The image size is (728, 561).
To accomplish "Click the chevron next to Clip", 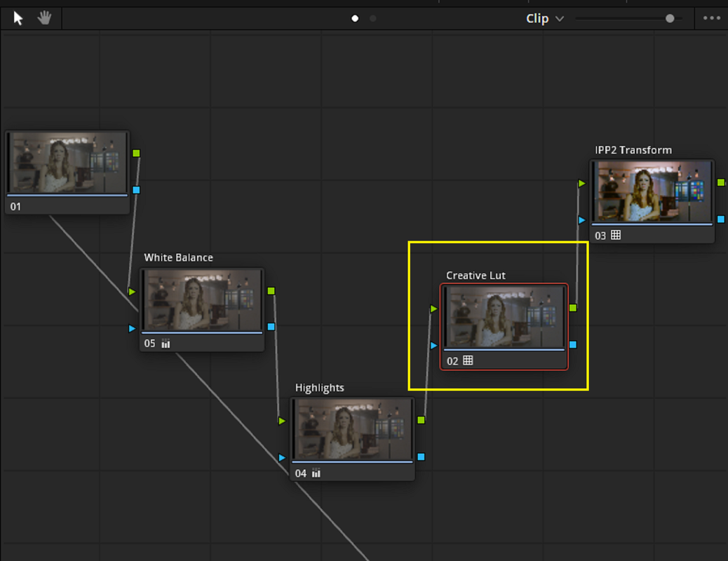I will [560, 19].
